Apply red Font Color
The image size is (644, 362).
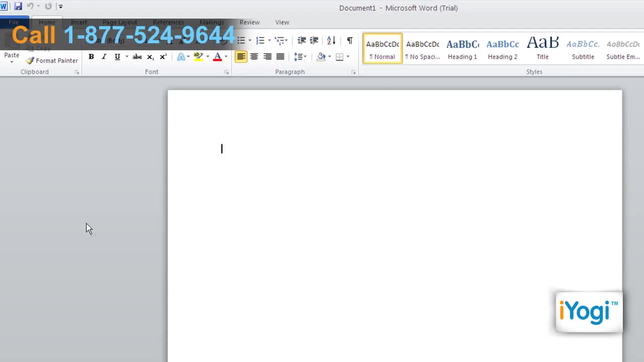pos(217,57)
